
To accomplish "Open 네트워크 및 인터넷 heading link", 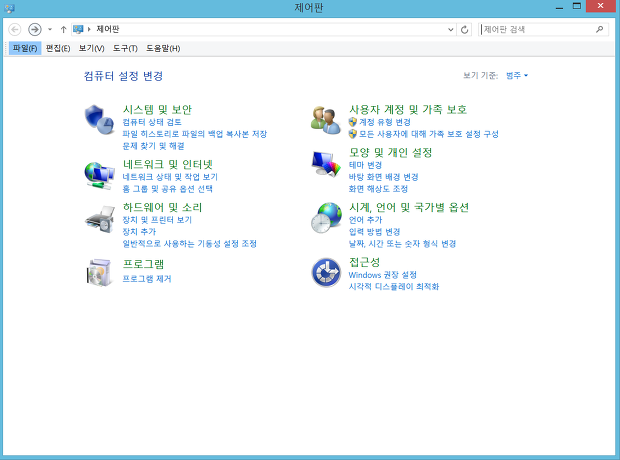I will coord(168,164).
